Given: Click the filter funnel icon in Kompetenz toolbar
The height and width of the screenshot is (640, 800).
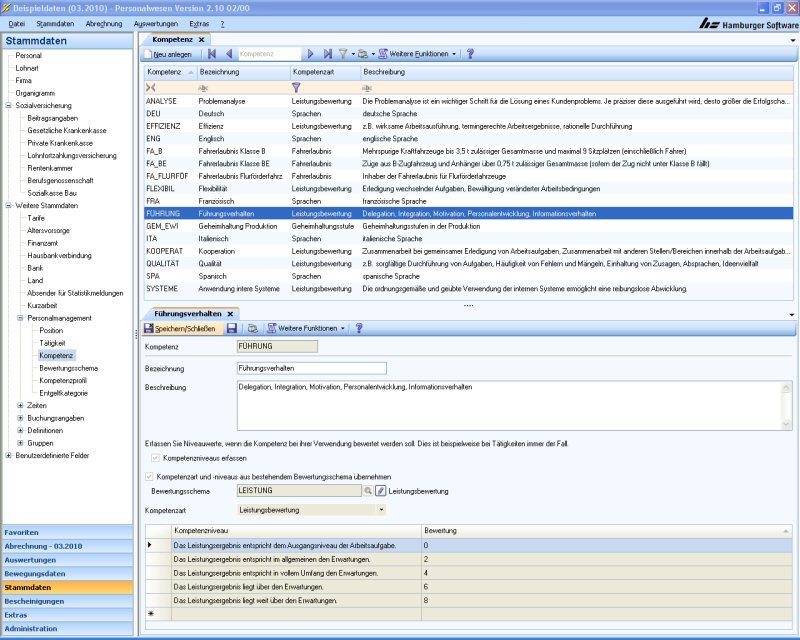Looking at the screenshot, I should [341, 54].
